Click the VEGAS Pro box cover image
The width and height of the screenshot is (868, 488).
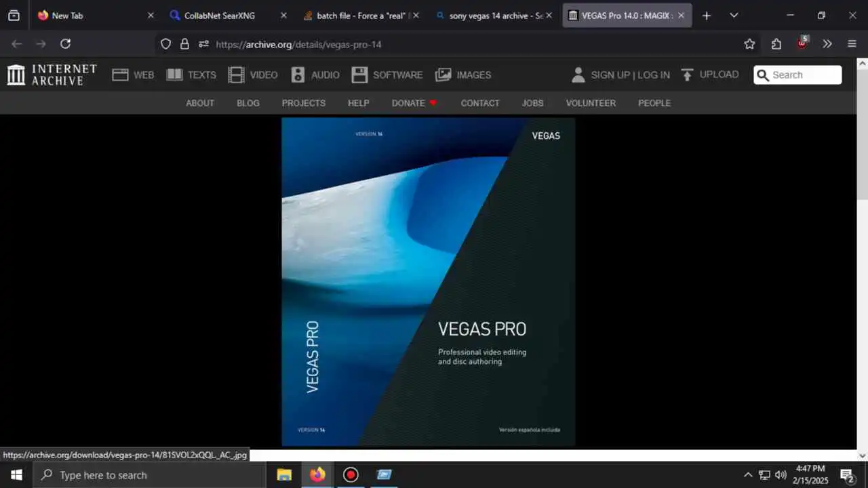coord(429,282)
